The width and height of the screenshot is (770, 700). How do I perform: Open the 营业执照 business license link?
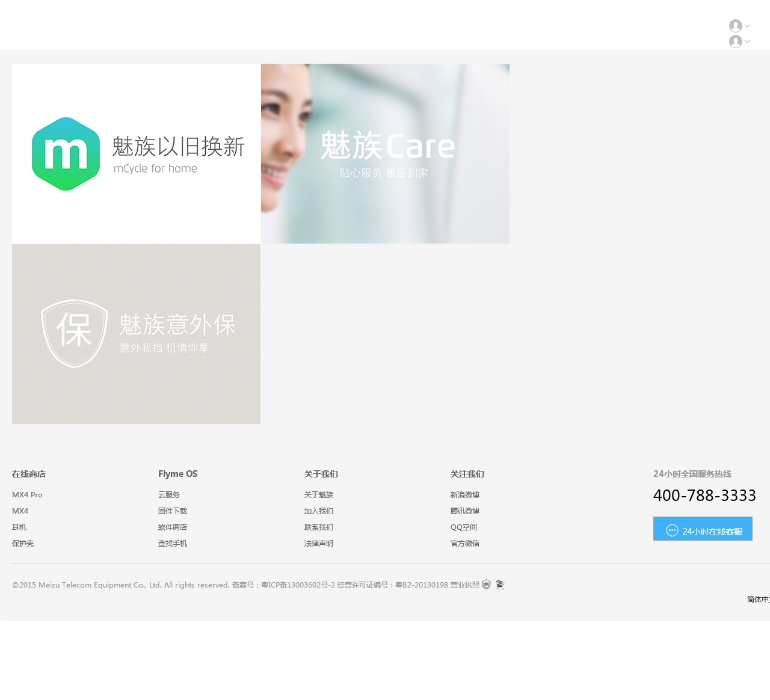pos(465,585)
